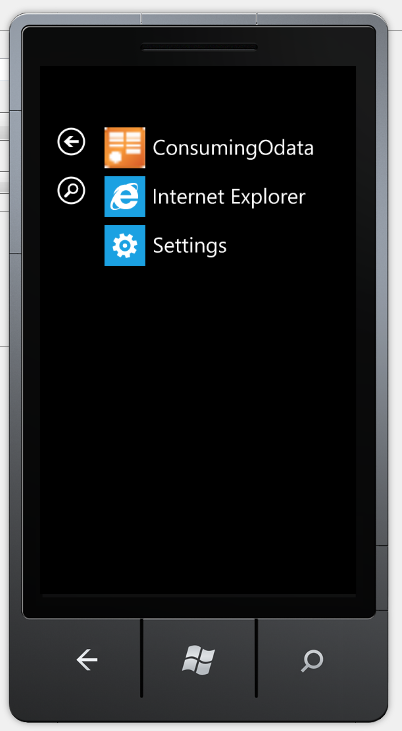Open the Internet Explorer tile icon

click(125, 196)
